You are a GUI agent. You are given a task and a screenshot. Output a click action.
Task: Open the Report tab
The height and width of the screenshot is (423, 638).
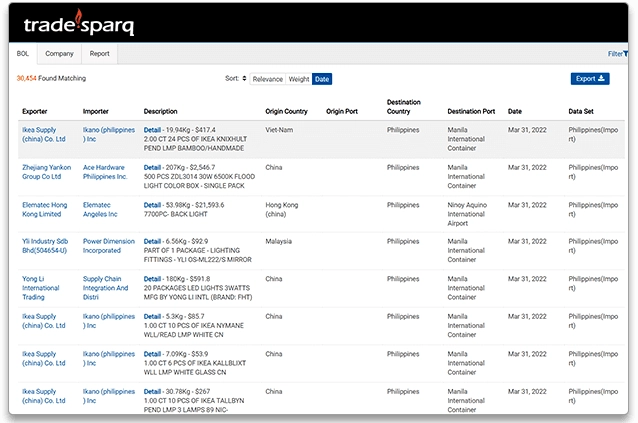pyautogui.click(x=100, y=54)
